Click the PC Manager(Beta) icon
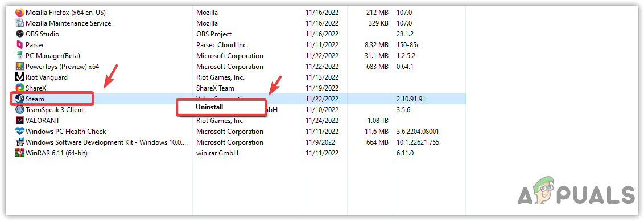The height and width of the screenshot is (221, 644). [x=20, y=56]
